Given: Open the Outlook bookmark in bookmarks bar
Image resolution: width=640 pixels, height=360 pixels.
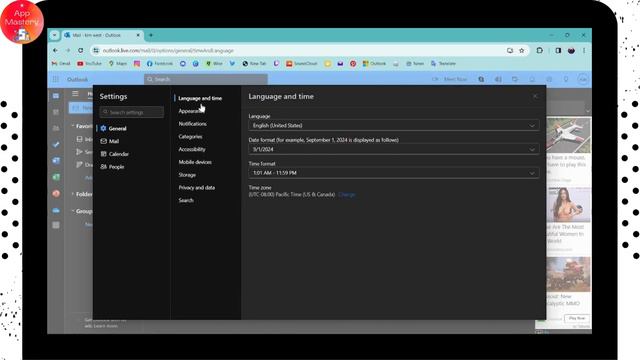Looking at the screenshot, I should tap(374, 64).
